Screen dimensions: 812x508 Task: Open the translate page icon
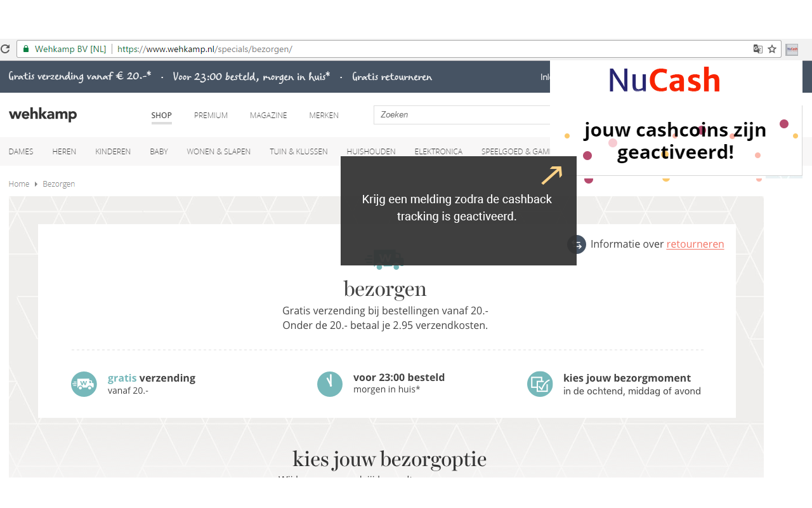point(757,48)
